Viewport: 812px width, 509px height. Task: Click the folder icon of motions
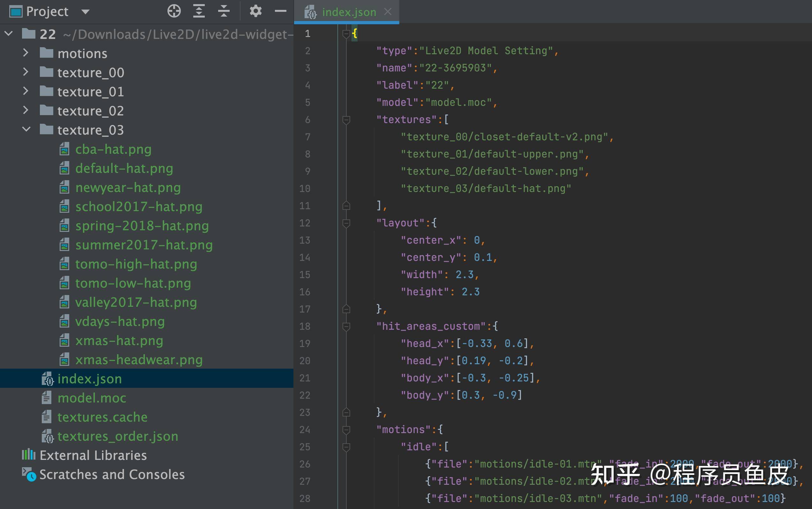coord(47,53)
